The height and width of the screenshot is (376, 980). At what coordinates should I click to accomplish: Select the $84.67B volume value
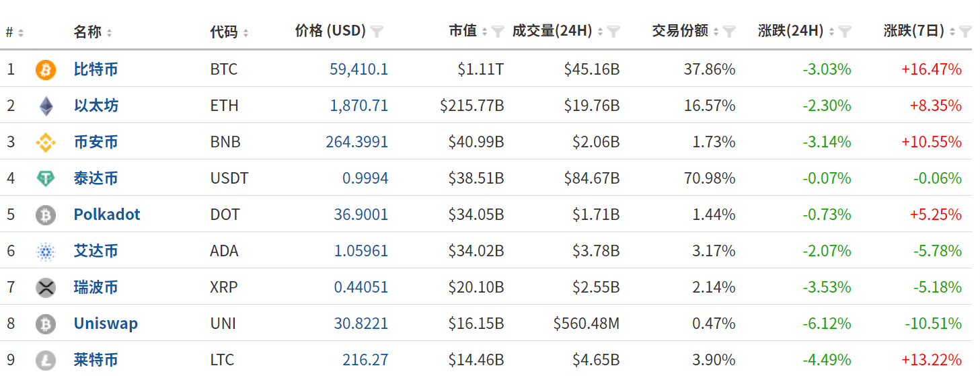[592, 178]
